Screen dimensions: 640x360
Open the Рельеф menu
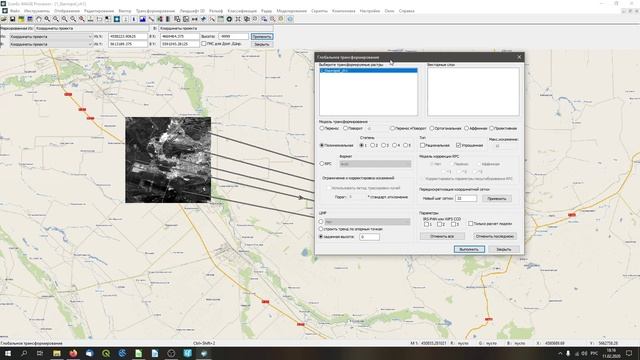pyautogui.click(x=216, y=11)
